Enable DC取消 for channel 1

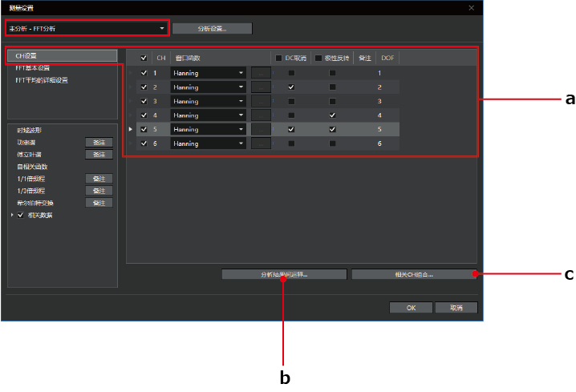(x=291, y=73)
